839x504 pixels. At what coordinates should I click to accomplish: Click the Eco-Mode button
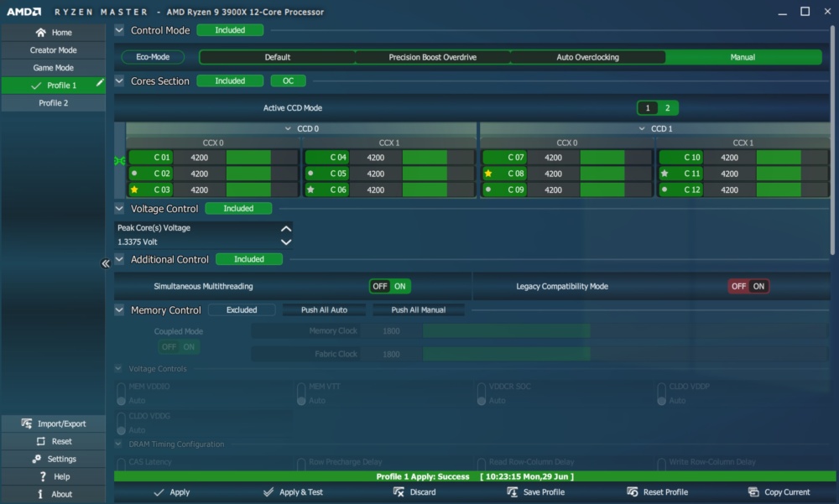(153, 57)
